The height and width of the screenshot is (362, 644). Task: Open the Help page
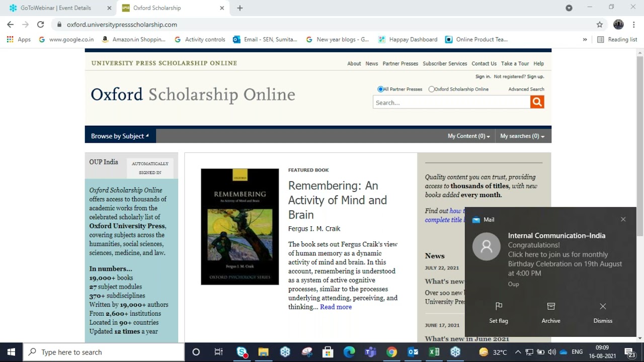tap(538, 63)
